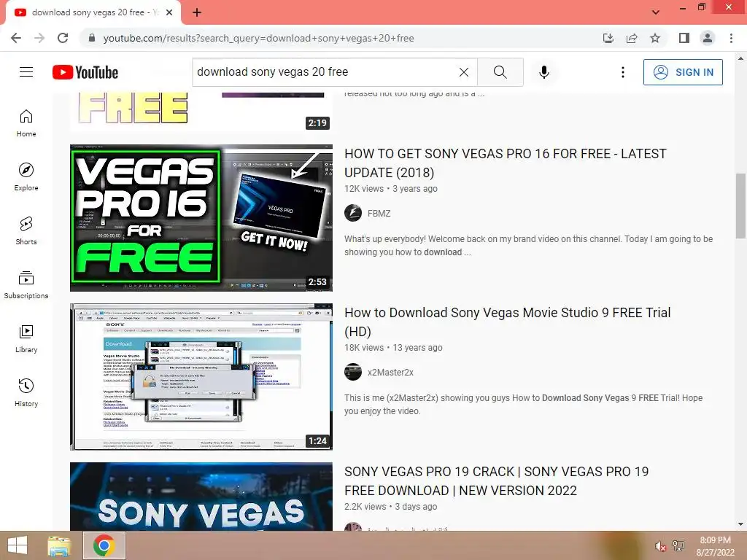The image size is (747, 560).
Task: Clear the search query with X
Action: click(463, 72)
